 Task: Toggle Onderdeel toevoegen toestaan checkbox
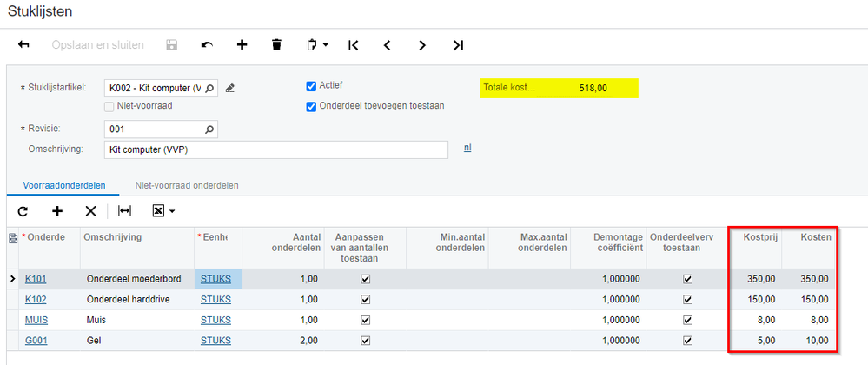pos(311,106)
